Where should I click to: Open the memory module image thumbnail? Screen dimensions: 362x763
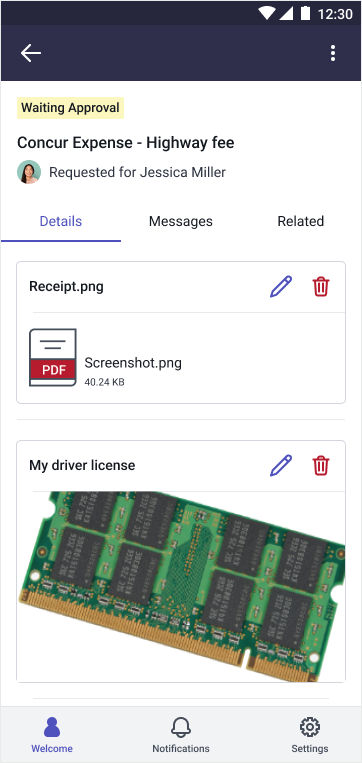182,586
